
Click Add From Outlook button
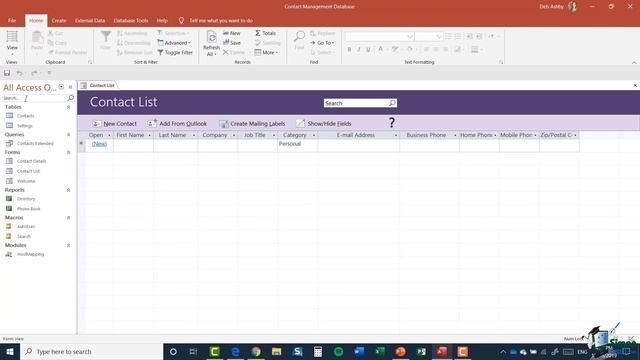[177, 124]
